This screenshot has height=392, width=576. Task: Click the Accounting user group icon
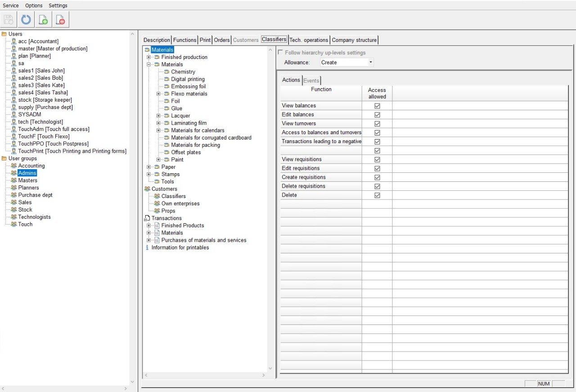pyautogui.click(x=14, y=166)
